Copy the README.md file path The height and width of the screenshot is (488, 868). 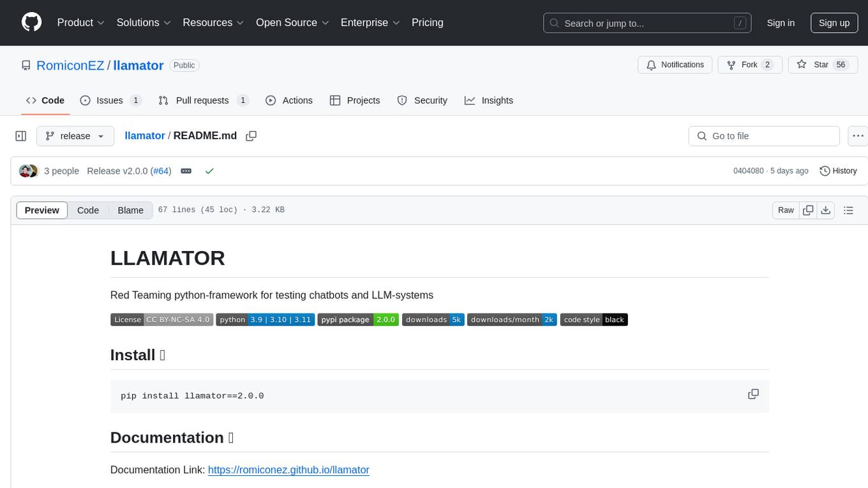coord(251,136)
